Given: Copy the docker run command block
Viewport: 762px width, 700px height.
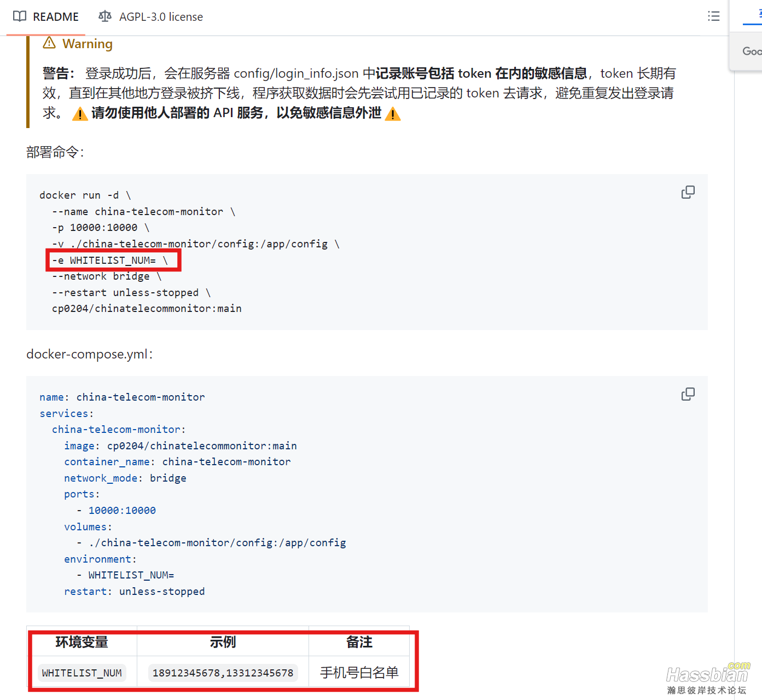Looking at the screenshot, I should [x=688, y=192].
